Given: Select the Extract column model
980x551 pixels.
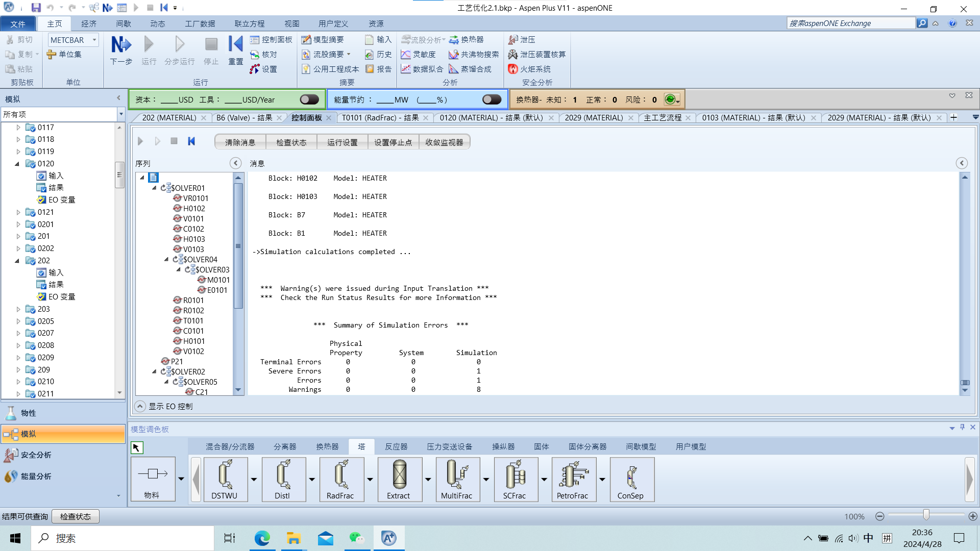Looking at the screenshot, I should 399,479.
